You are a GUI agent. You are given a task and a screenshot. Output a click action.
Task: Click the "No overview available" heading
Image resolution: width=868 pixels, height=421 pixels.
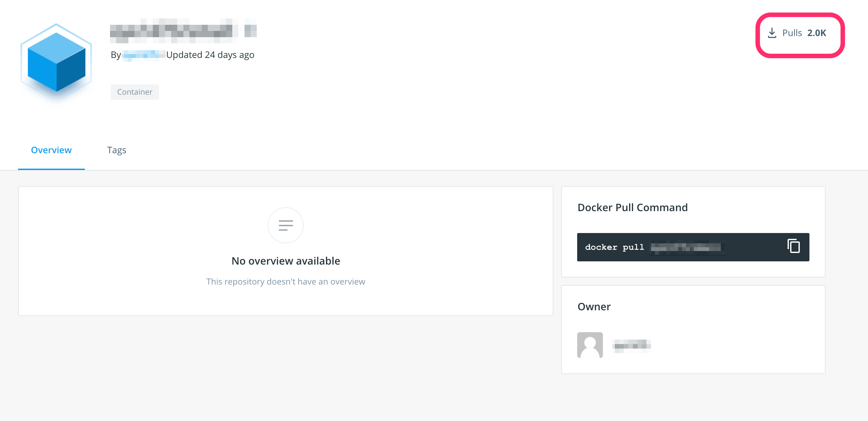point(285,261)
